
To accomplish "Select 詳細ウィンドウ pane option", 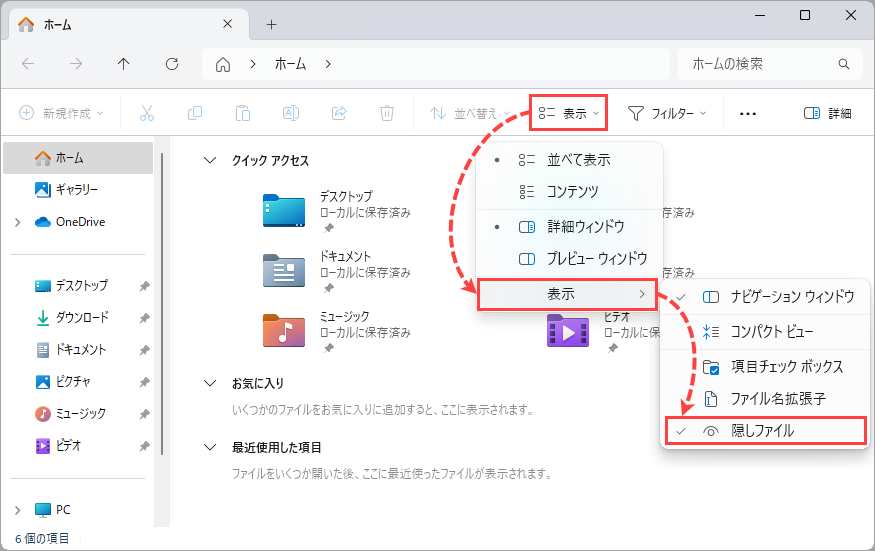I will tap(569, 227).
